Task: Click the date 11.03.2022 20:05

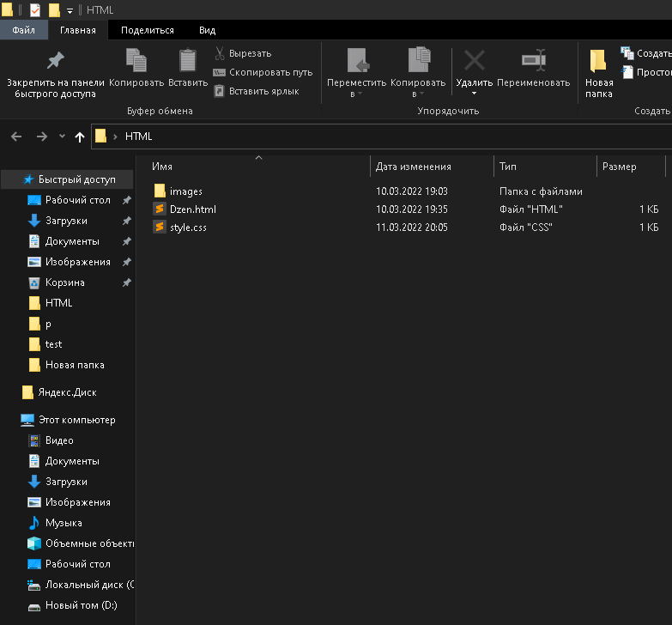Action: point(411,228)
